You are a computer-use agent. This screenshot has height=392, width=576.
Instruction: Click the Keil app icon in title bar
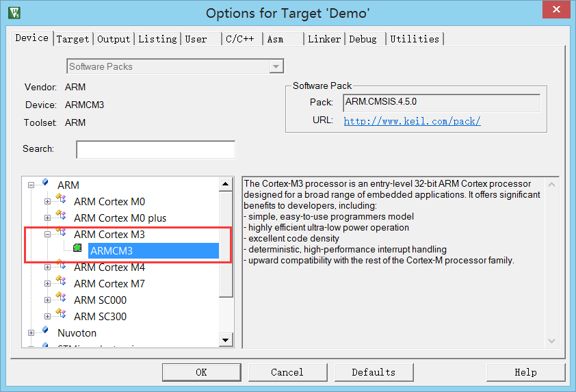[13, 12]
